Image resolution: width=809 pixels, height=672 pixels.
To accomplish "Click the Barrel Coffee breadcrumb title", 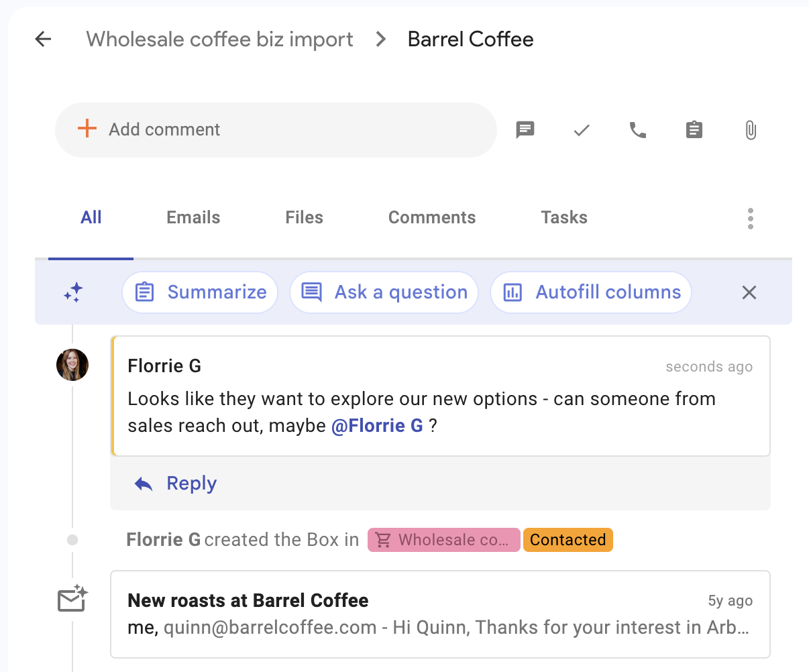I will pos(471,40).
